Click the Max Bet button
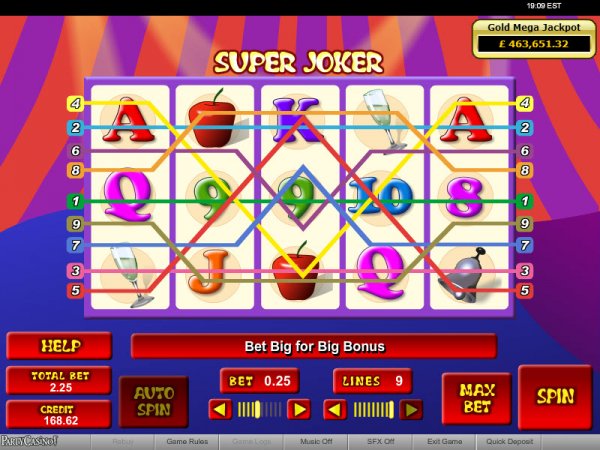 click(x=477, y=399)
